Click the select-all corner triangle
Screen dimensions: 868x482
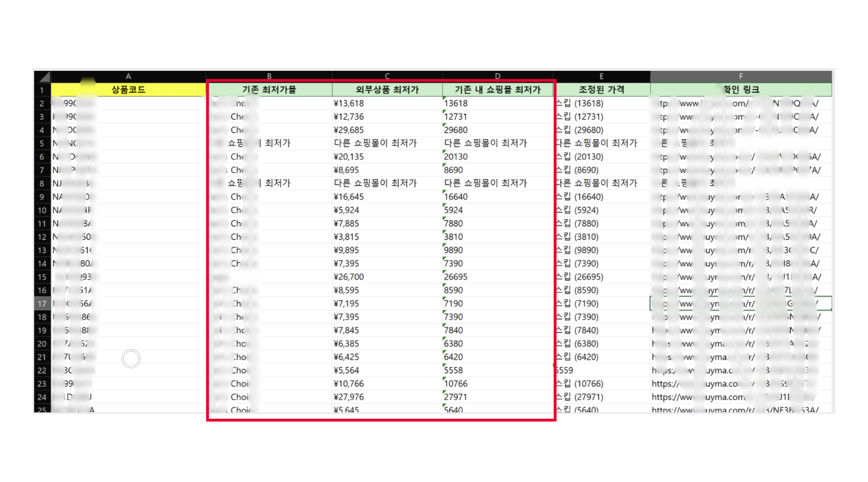point(43,77)
